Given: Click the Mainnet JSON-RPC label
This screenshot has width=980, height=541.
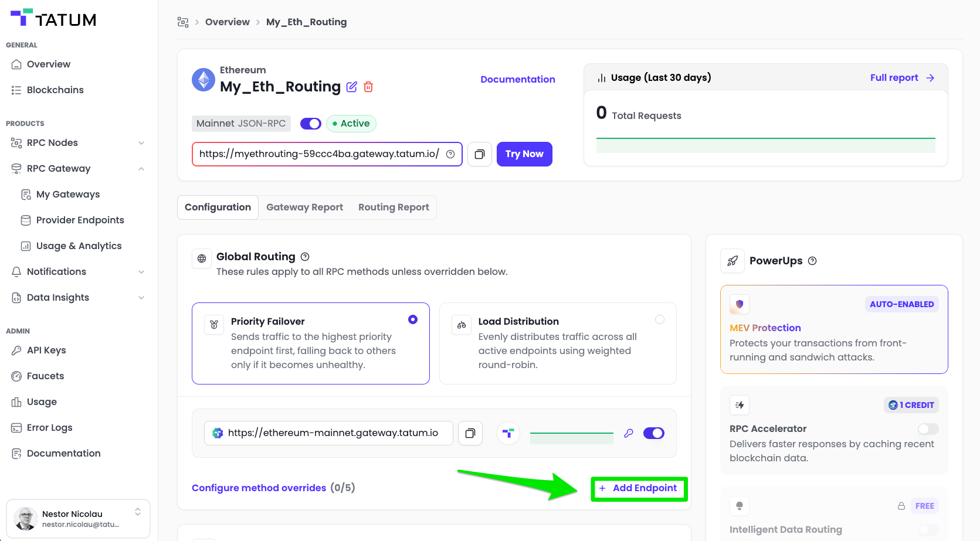Looking at the screenshot, I should (241, 124).
